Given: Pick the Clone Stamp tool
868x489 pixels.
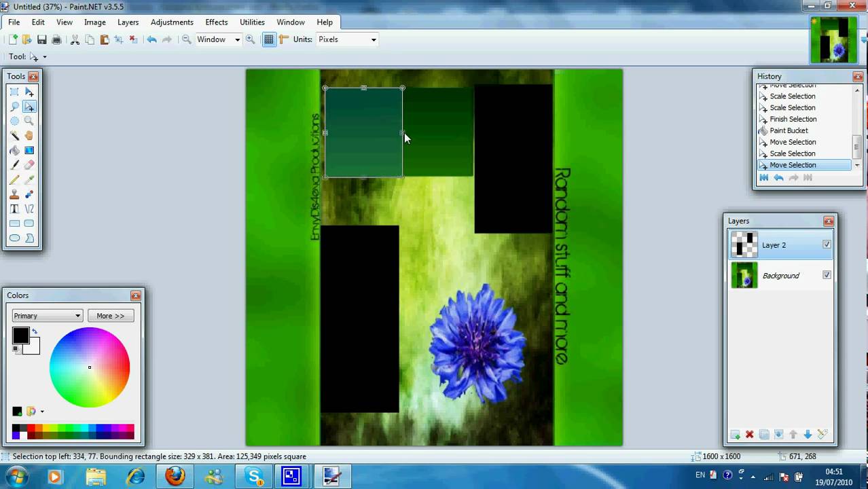Looking at the screenshot, I should coord(14,193).
